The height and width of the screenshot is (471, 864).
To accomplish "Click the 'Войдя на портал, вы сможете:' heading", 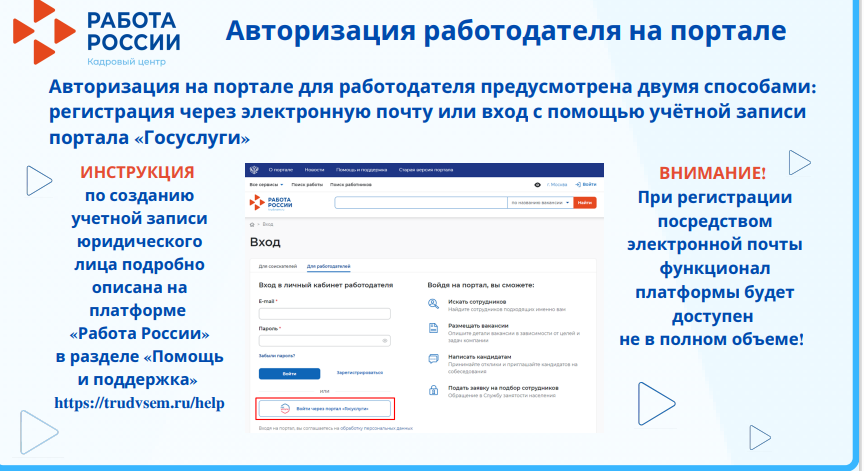I will [x=480, y=285].
